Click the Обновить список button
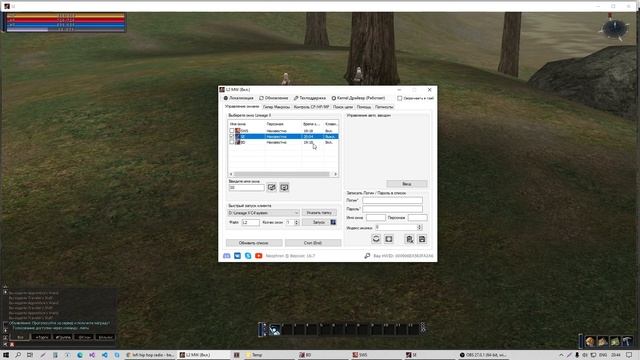Image resolution: width=640 pixels, height=360 pixels. (254, 243)
